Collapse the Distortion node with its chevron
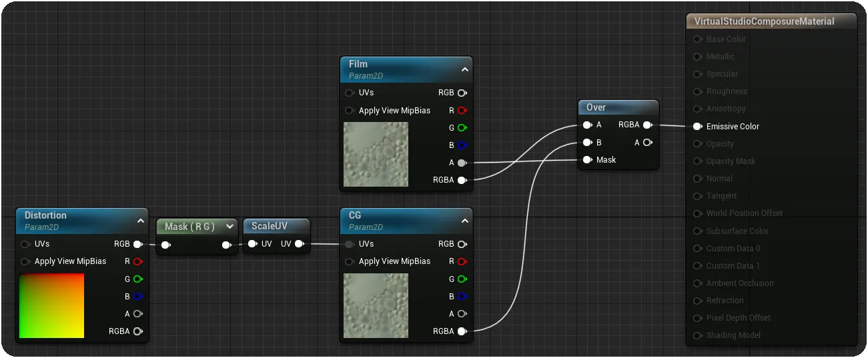 point(141,221)
